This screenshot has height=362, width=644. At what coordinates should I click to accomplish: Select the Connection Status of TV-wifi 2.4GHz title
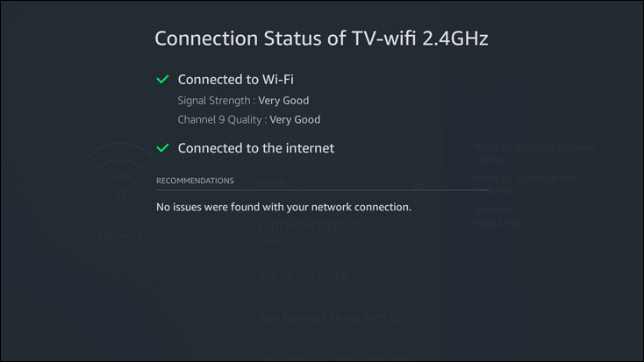[x=321, y=39]
